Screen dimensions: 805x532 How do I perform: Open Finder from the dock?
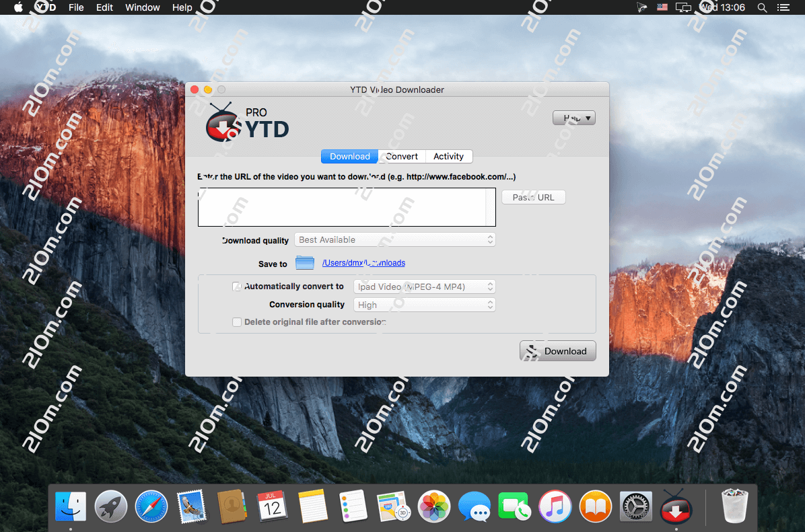pyautogui.click(x=70, y=506)
